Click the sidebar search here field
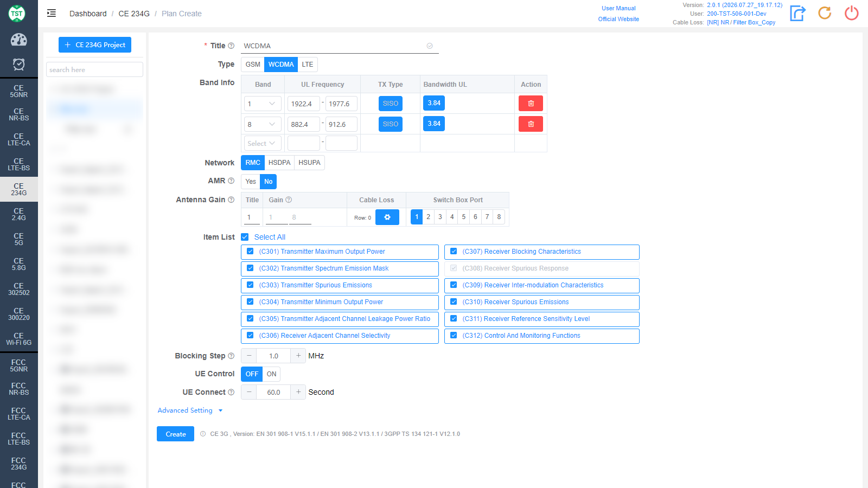868x488 pixels. tap(94, 69)
